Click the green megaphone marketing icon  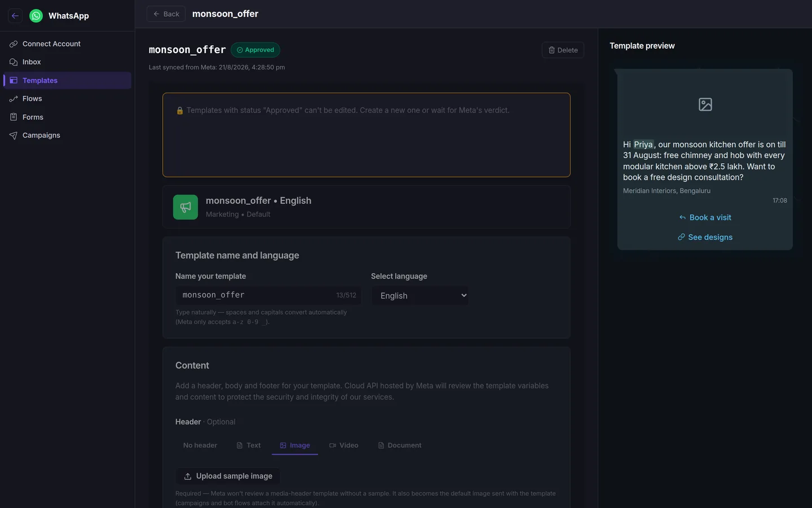click(x=186, y=207)
